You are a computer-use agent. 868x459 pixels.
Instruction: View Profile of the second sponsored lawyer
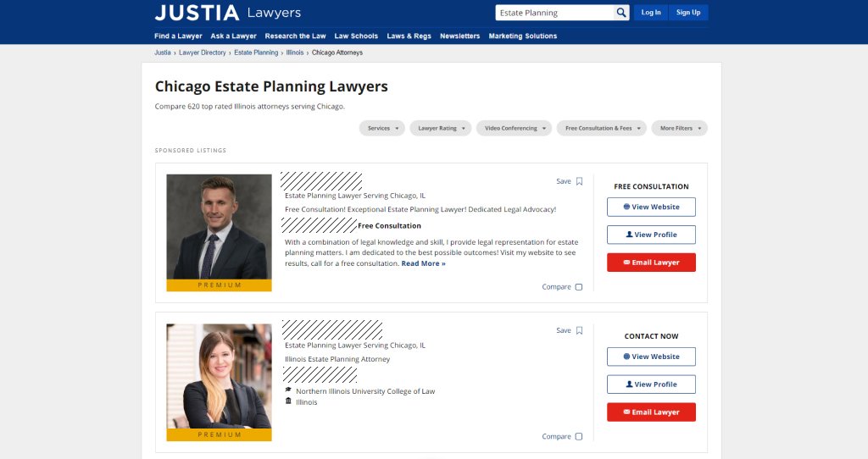(651, 384)
